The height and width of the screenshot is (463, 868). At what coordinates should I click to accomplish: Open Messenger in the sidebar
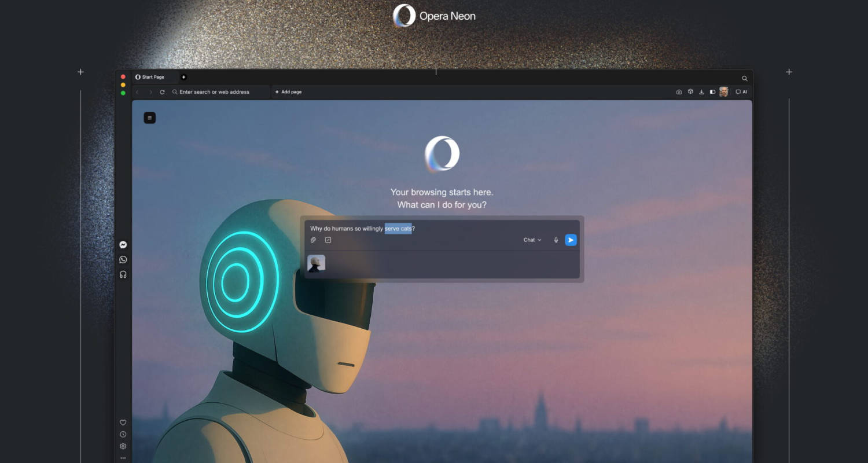coord(123,245)
